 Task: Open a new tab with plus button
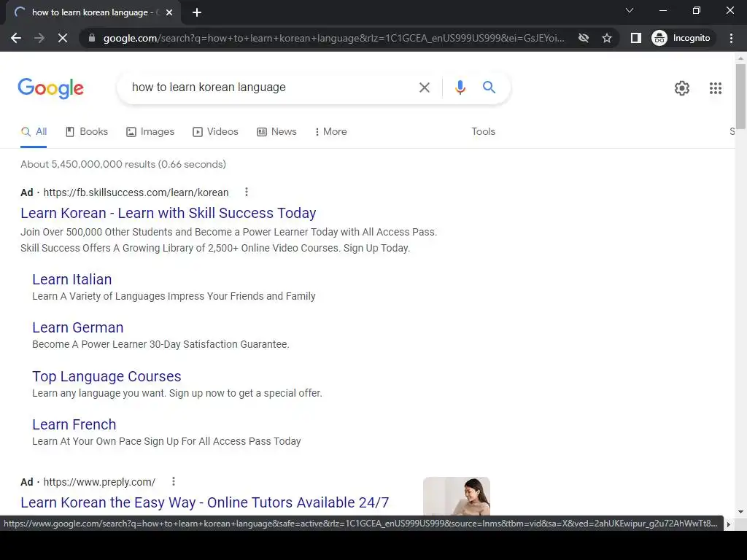coord(197,12)
